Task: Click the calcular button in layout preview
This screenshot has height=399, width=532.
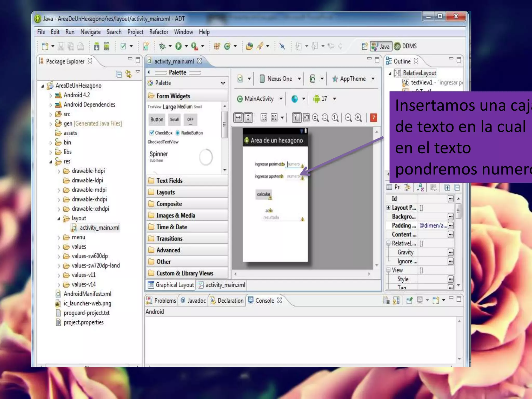Action: [x=263, y=194]
